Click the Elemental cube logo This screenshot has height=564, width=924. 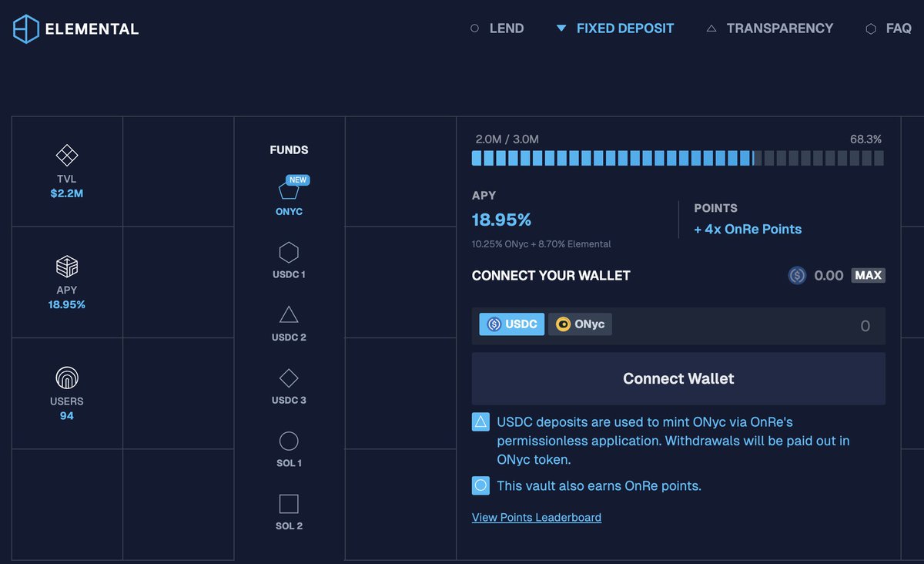pyautogui.click(x=26, y=29)
